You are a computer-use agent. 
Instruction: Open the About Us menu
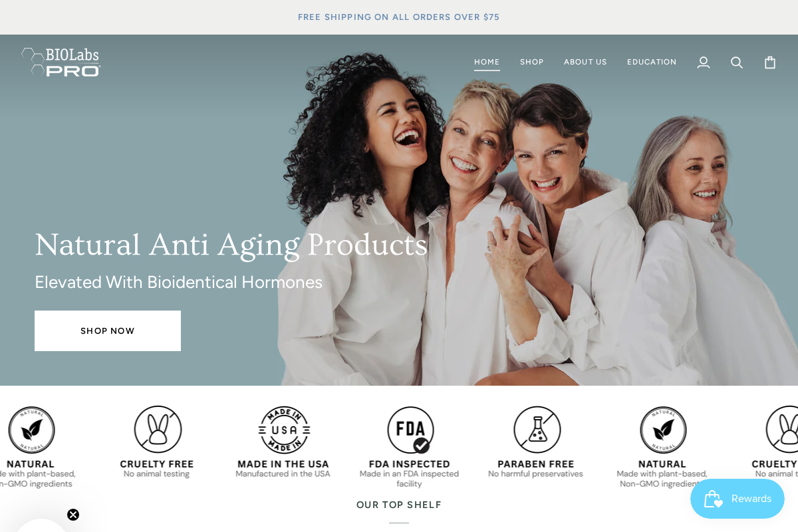tap(585, 62)
